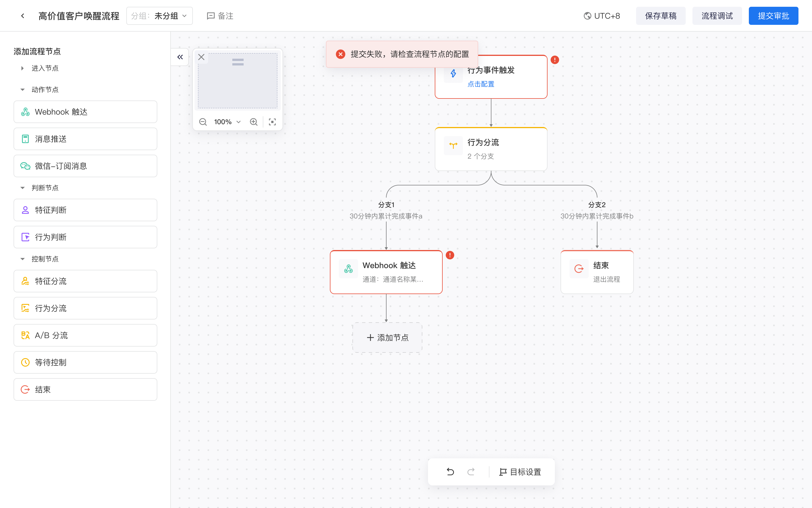The height and width of the screenshot is (508, 812).
Task: Open the 备注 note
Action: coord(220,16)
